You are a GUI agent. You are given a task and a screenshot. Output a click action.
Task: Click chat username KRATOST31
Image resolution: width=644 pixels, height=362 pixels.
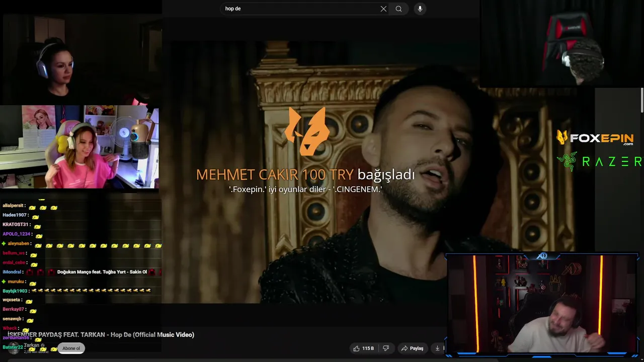tap(15, 225)
